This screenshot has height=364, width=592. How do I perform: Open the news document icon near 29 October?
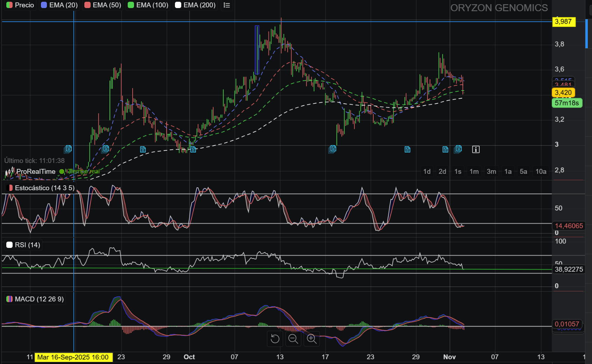point(407,150)
